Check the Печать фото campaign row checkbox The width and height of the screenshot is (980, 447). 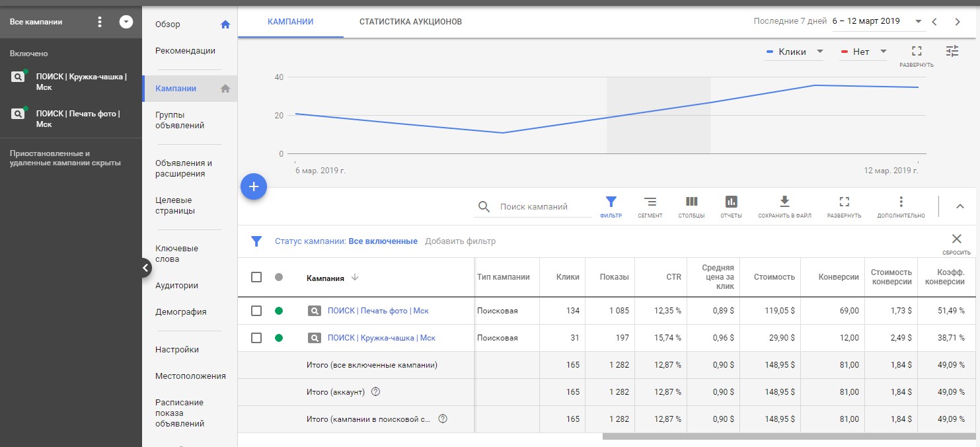[x=256, y=311]
